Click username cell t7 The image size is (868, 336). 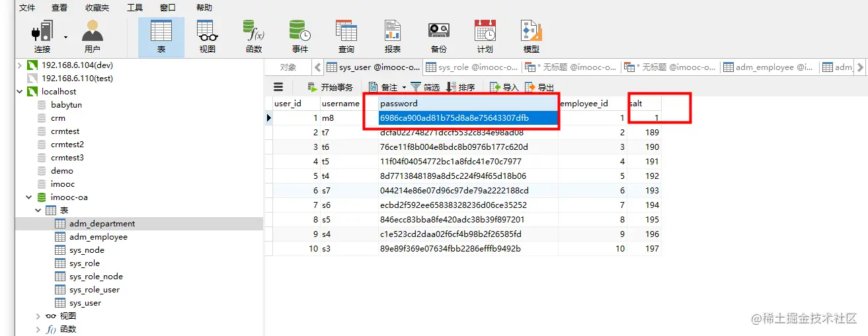[x=349, y=132]
